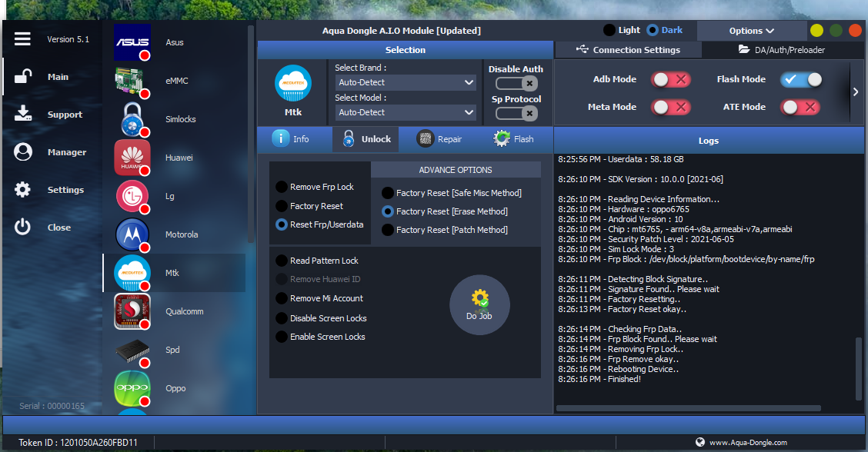Click the DA/Auth/Preloader folder icon
This screenshot has height=452, width=868.
pos(744,49)
